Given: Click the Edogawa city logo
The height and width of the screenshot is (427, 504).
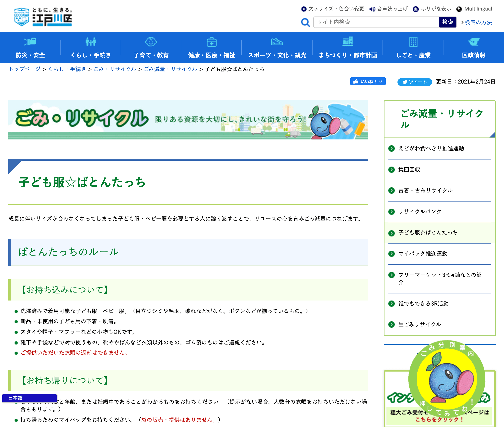Looking at the screenshot, I should (x=43, y=17).
